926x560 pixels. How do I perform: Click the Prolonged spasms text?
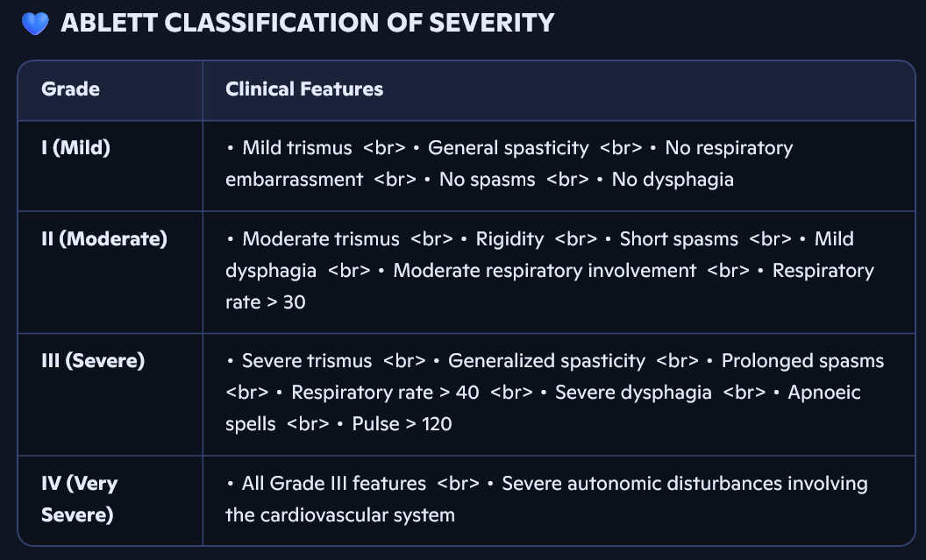pos(802,361)
